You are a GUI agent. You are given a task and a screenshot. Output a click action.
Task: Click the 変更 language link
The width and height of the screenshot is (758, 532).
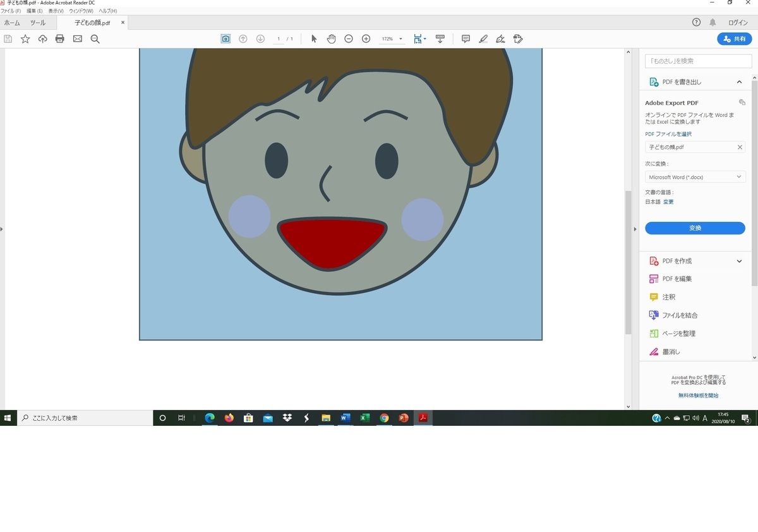[668, 202]
